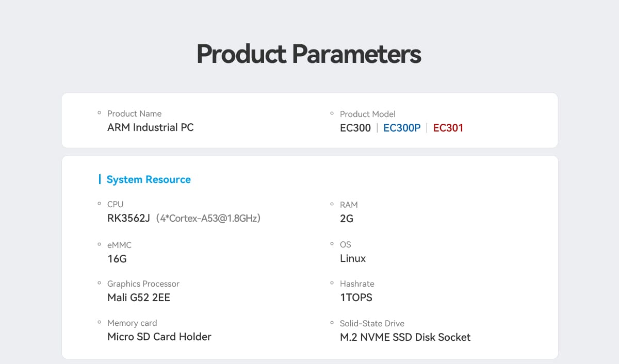Screen dimensions: 619x364
Task: Click the bullet beside Graphics Processor
Action: click(x=100, y=283)
